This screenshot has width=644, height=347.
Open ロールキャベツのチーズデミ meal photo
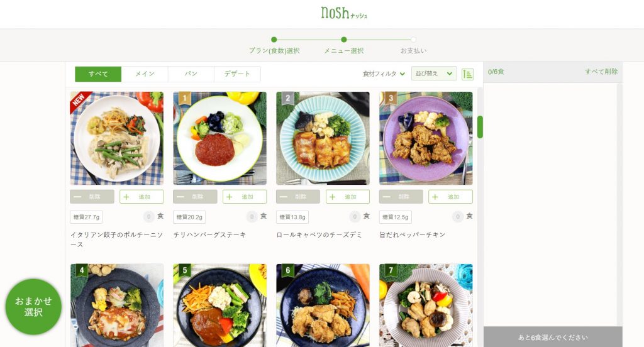coord(323,138)
